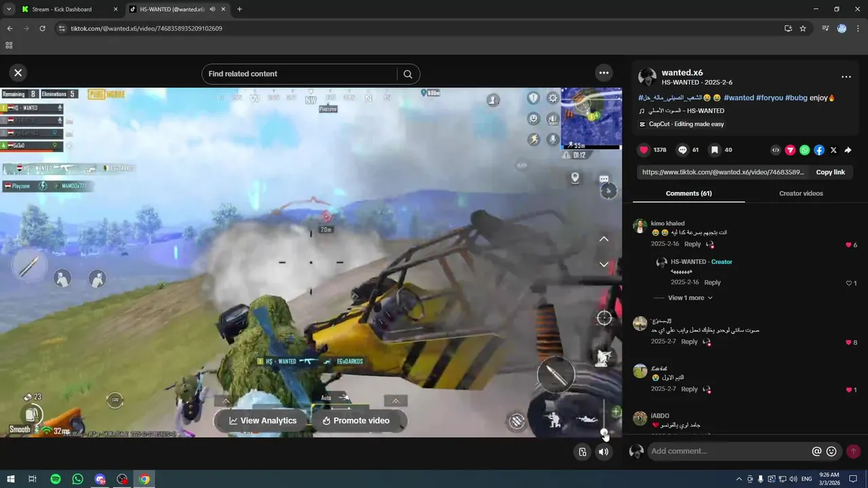Like the comment dated 2025-2-7 with 1 like
The width and height of the screenshot is (868, 488).
848,390
